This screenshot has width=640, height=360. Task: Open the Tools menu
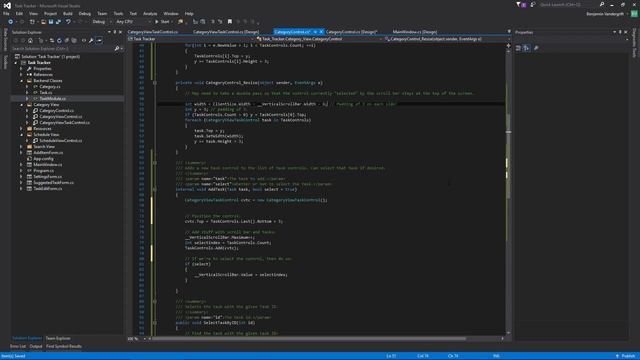118,13
